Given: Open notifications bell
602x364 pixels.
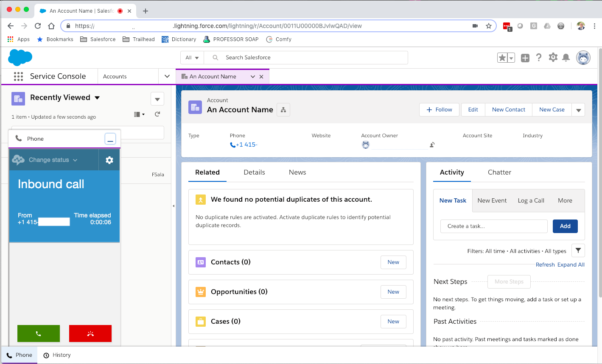Looking at the screenshot, I should [566, 58].
